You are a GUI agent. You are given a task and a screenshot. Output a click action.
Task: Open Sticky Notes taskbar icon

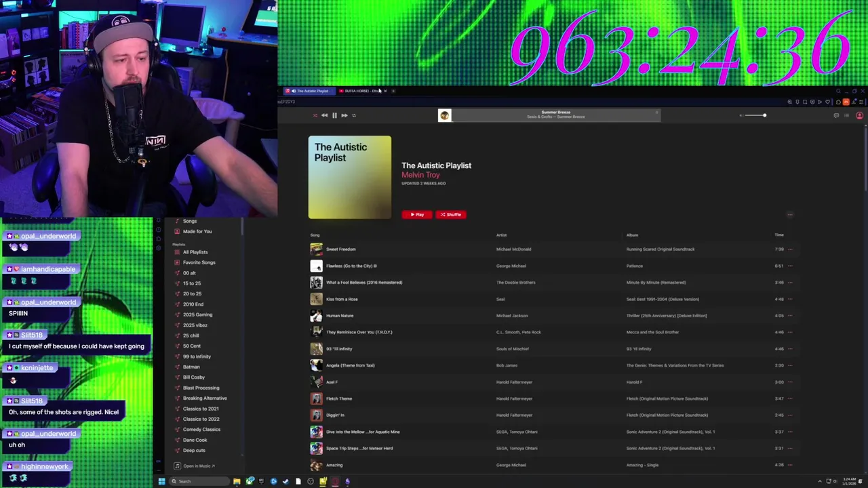click(x=323, y=481)
